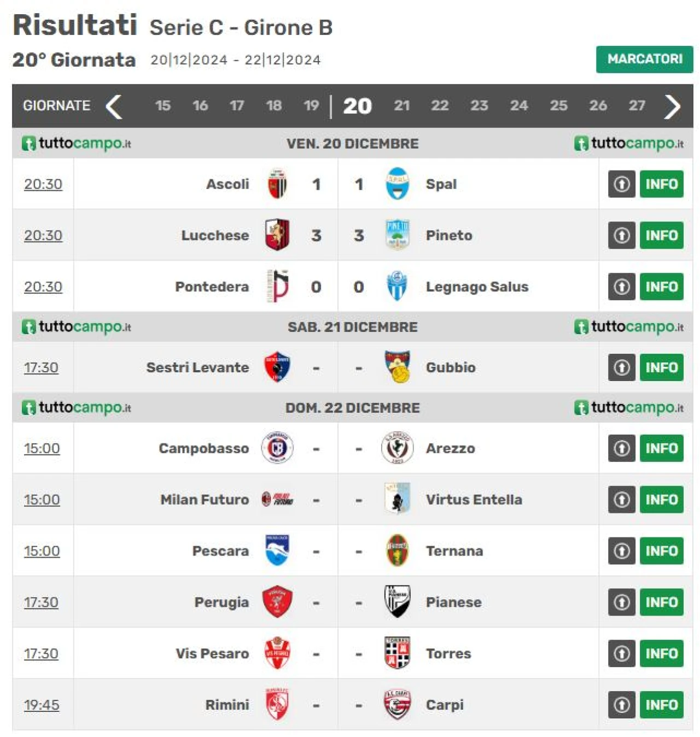Select the Pontedera team logo

277,286
